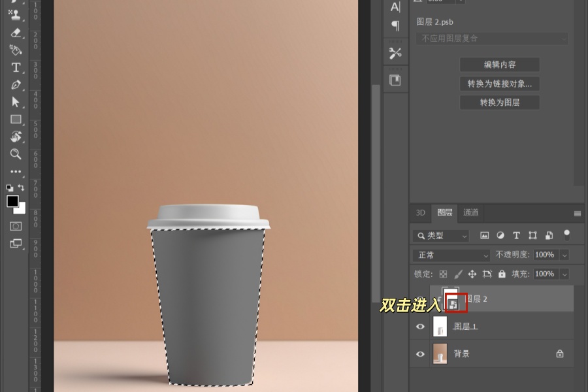Viewport: 588px width, 392px height.
Task: Click the canvas vertical scrollbar
Action: tap(376, 193)
